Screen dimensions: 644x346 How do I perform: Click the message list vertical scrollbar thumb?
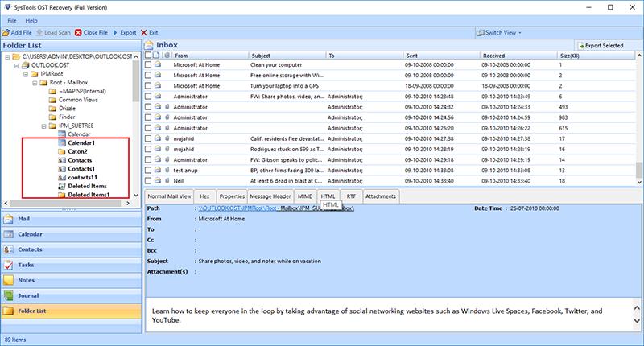[x=639, y=170]
